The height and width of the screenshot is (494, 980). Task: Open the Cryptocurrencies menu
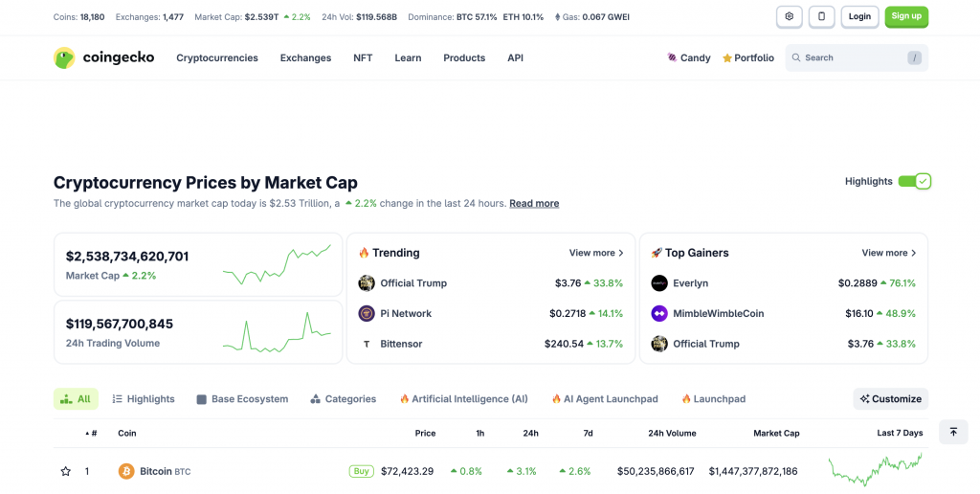tap(217, 57)
